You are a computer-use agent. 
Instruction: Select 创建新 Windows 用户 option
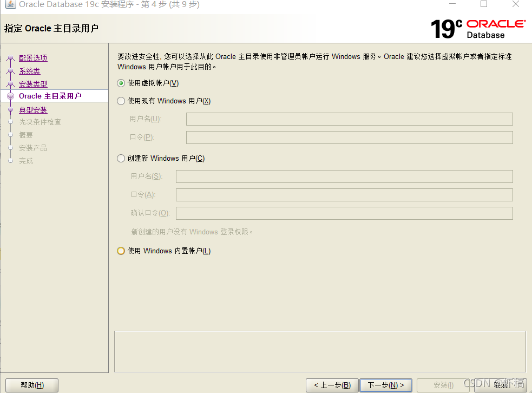[121, 158]
